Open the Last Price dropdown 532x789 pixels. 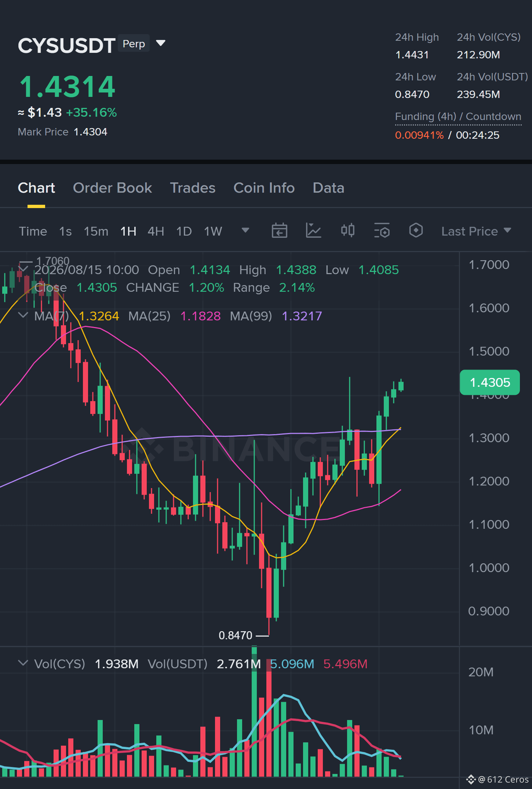[476, 231]
